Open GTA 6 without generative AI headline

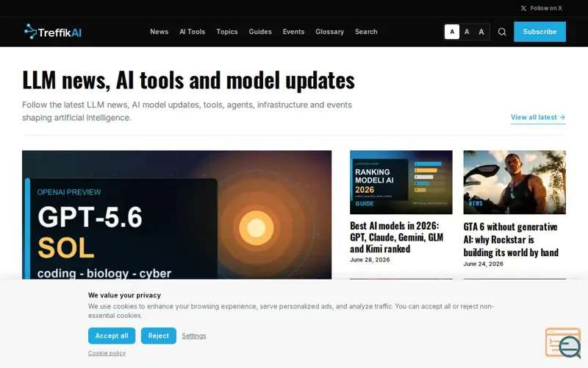[511, 240]
